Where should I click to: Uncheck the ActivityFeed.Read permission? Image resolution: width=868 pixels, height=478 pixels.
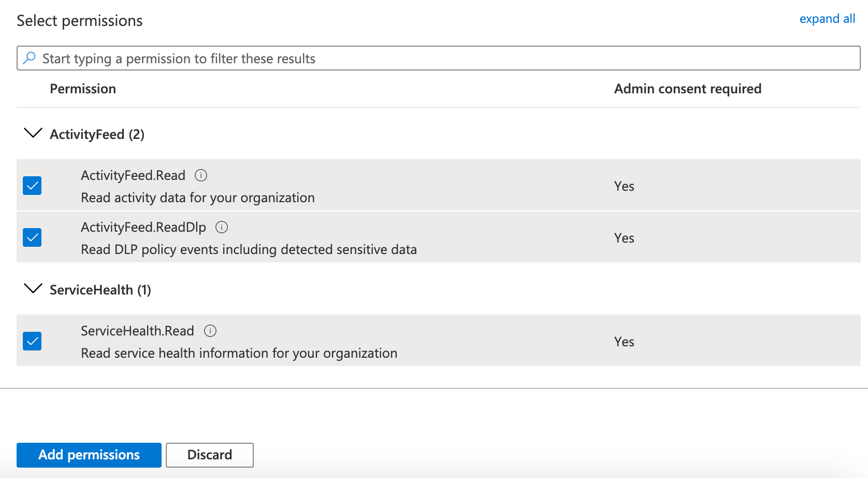[x=32, y=185]
